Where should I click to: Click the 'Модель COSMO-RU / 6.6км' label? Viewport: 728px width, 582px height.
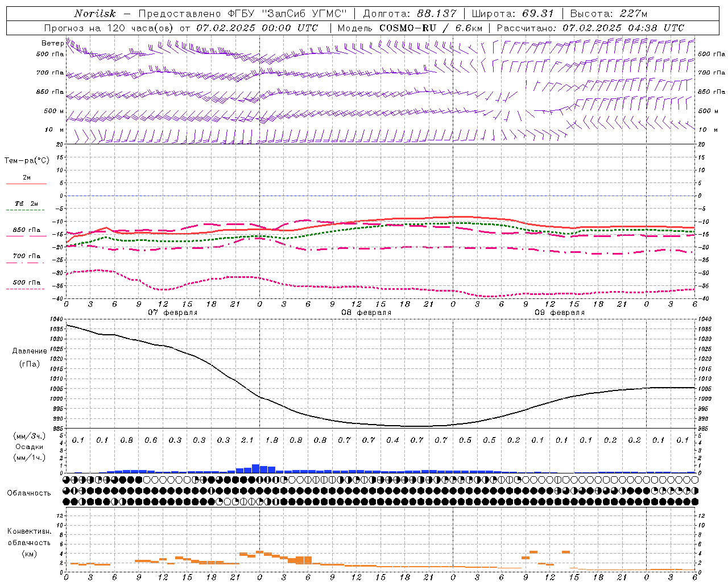tap(410, 28)
